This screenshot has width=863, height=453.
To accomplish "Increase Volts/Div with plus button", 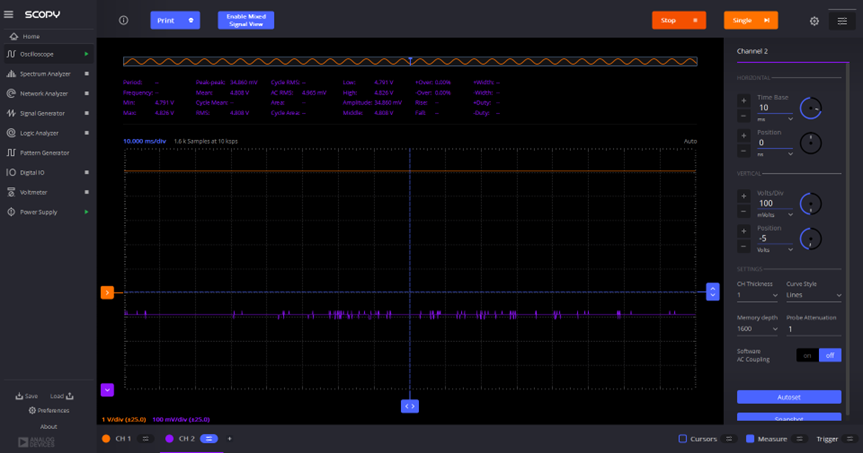I will (x=744, y=196).
